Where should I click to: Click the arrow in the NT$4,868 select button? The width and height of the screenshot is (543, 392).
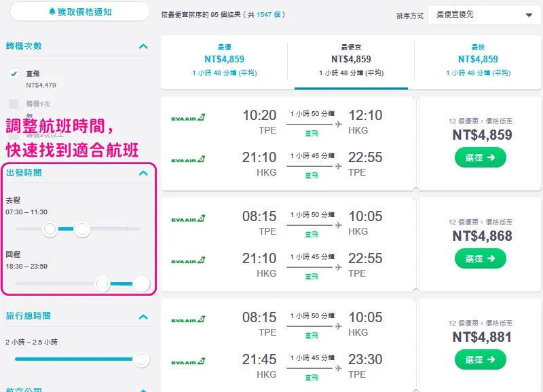point(491,259)
